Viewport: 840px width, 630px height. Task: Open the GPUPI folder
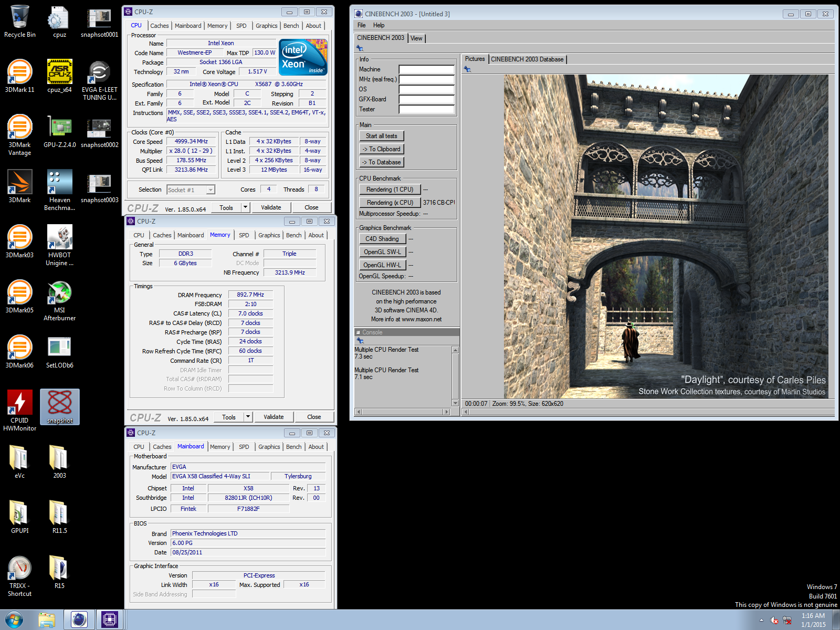click(19, 518)
